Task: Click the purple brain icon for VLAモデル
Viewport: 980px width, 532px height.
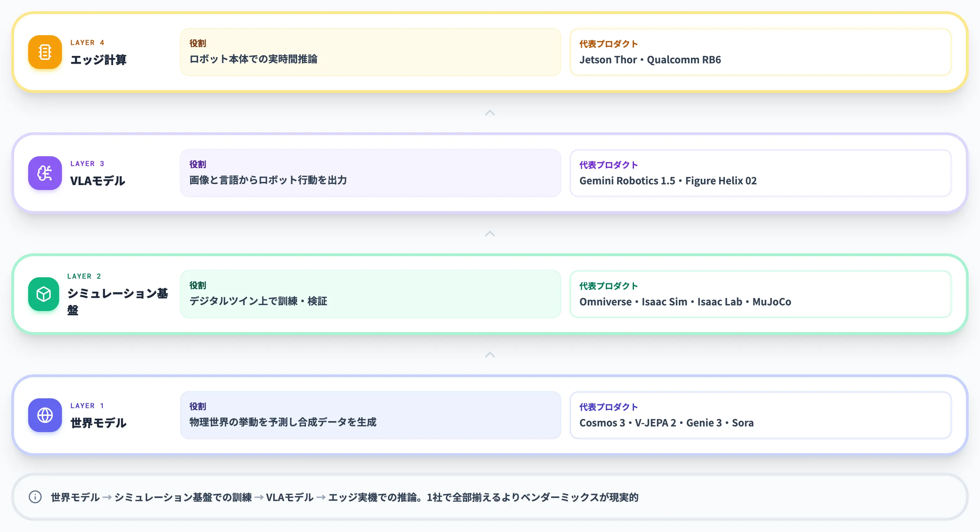Action: pos(45,173)
